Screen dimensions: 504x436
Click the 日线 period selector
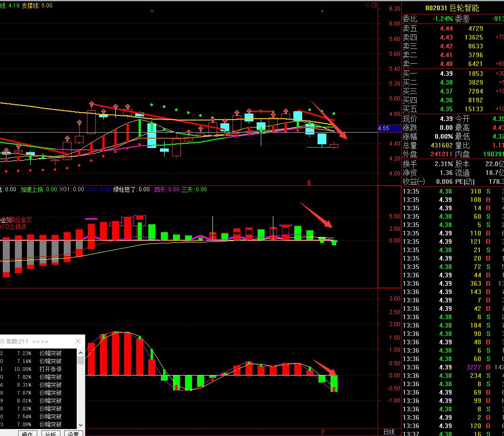[389, 432]
